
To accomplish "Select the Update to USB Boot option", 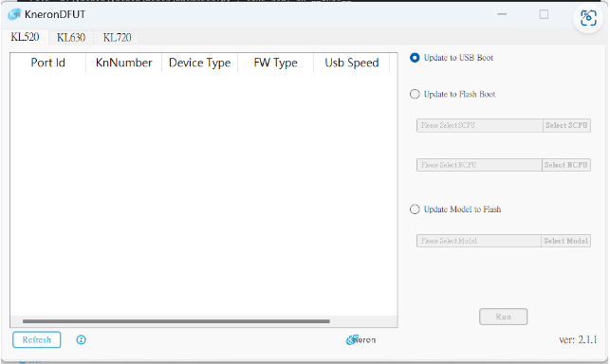I will pos(415,58).
